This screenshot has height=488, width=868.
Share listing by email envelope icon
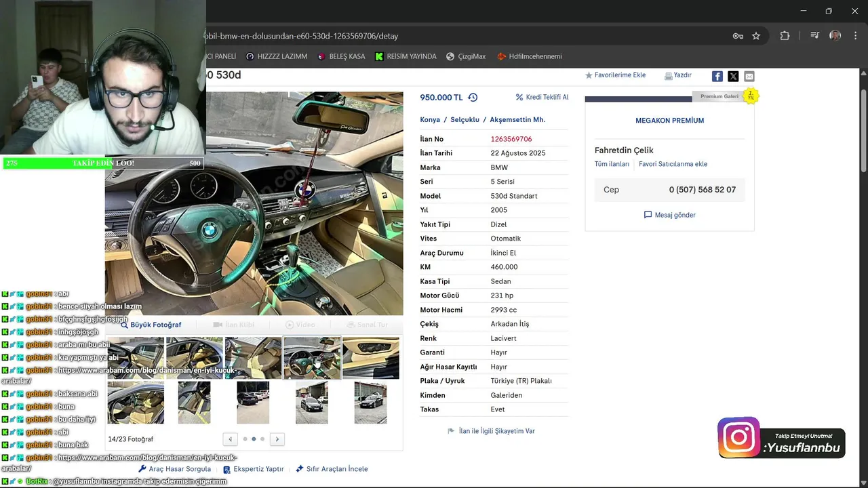tap(749, 76)
